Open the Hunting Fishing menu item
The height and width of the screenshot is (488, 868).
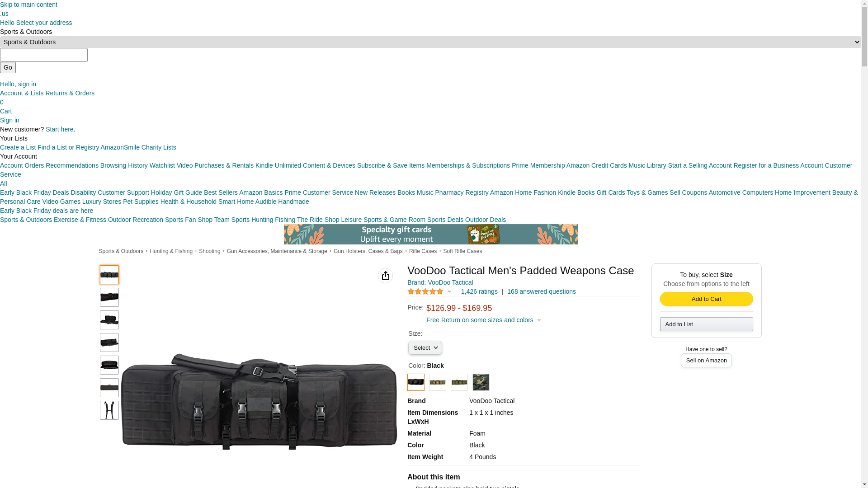point(273,220)
